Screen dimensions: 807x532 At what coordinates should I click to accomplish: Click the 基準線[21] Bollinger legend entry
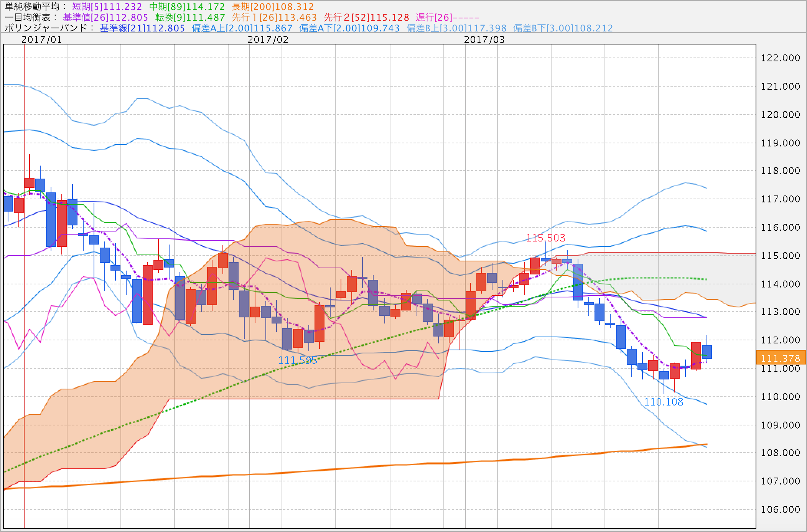[x=142, y=28]
